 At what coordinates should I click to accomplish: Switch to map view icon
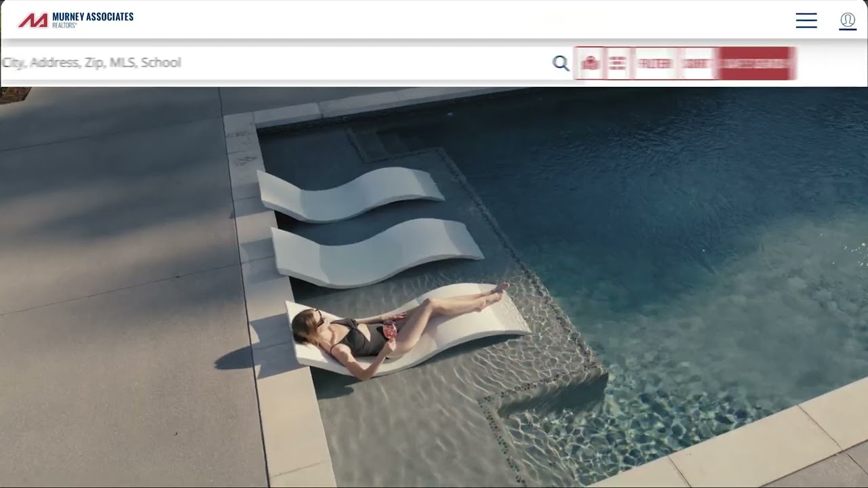coord(591,63)
